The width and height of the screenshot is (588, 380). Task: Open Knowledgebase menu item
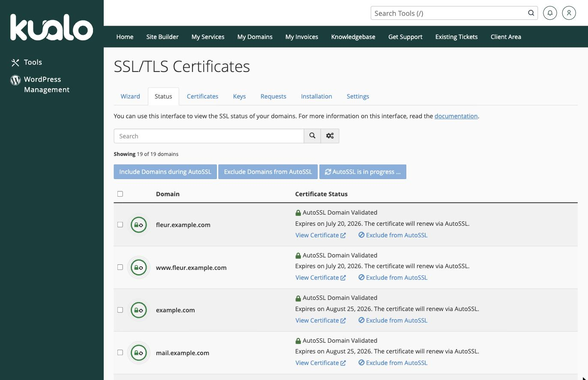tap(353, 37)
